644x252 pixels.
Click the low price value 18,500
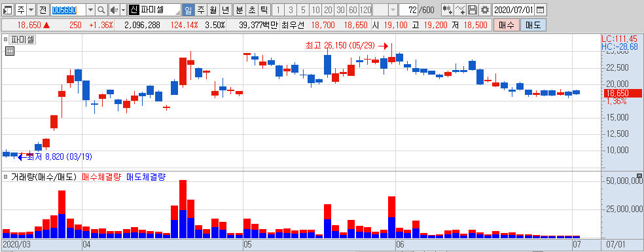(x=475, y=25)
